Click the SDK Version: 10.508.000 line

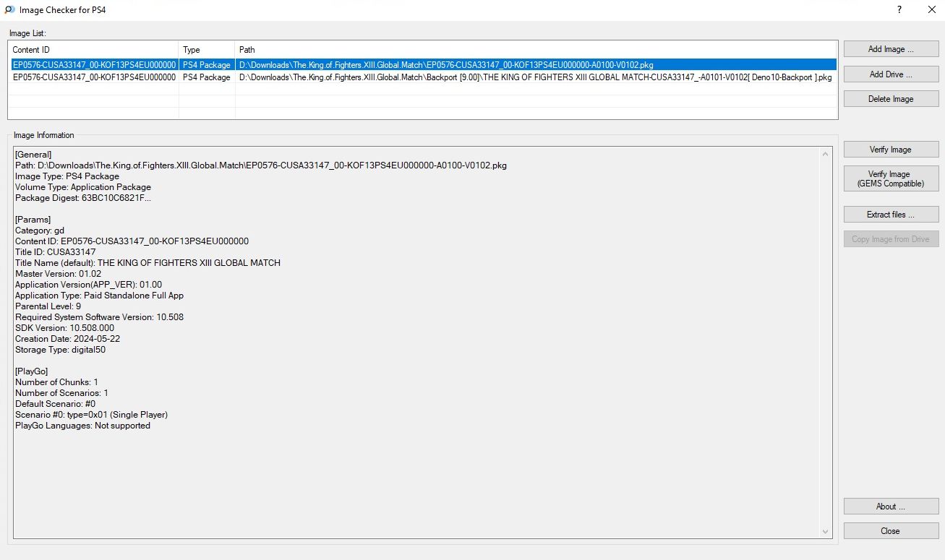[64, 328]
